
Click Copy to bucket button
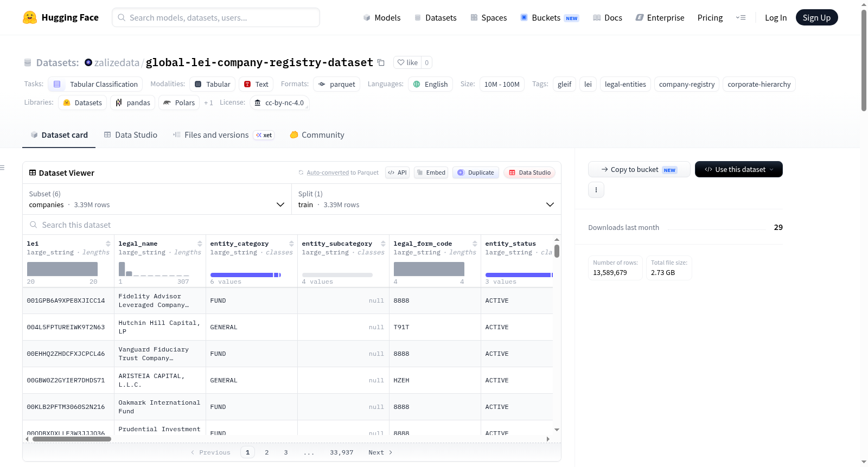tap(639, 169)
